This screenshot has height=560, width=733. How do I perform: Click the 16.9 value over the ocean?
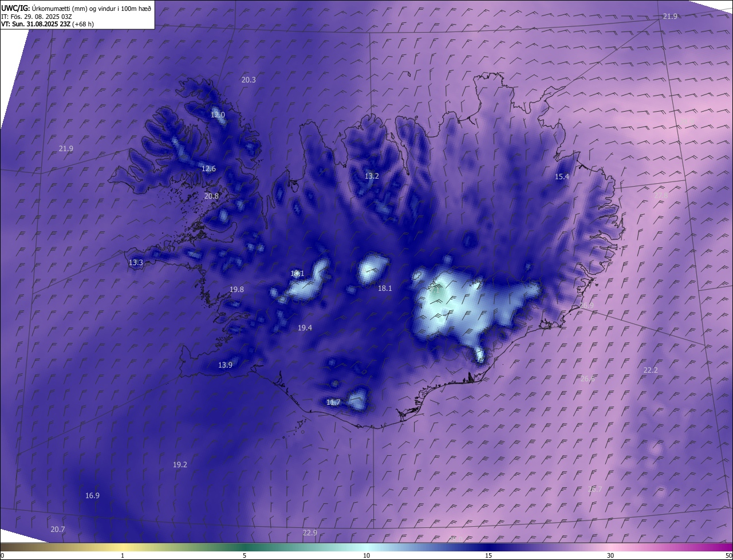[x=92, y=496]
